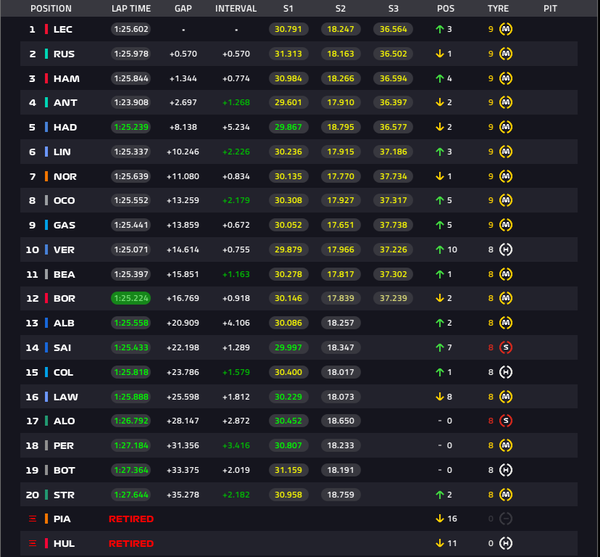Click the orange team color bar beside NOR
The width and height of the screenshot is (600, 557).
point(46,176)
